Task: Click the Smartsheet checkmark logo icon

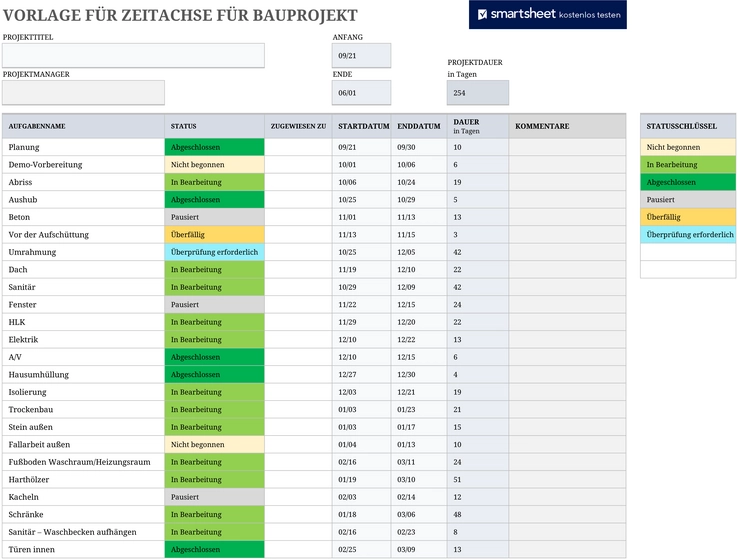Action: coord(482,15)
